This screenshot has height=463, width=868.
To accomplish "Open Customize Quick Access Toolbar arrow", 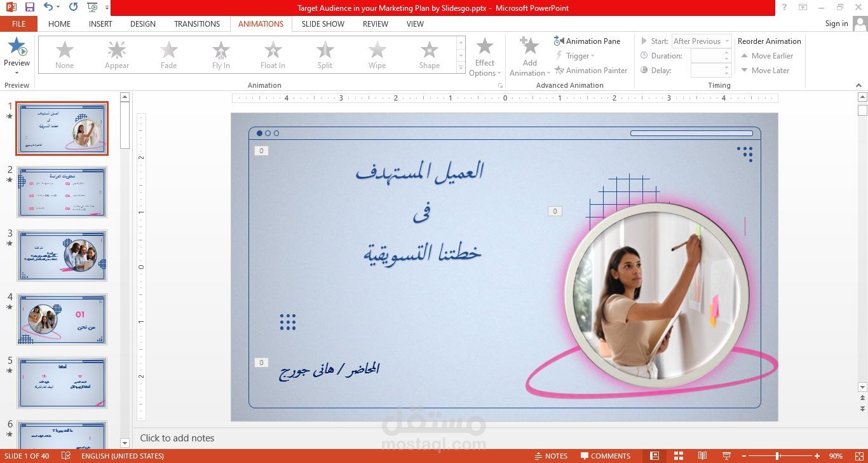I will [107, 8].
